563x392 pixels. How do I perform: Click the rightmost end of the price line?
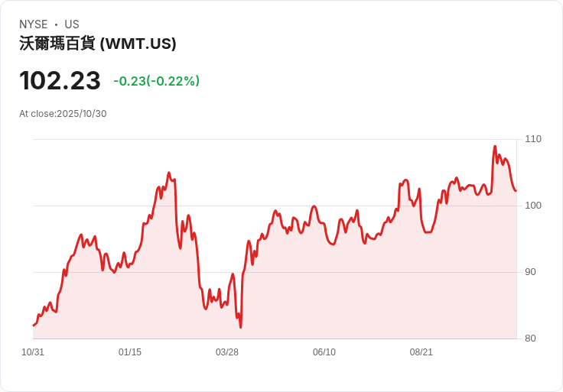pos(516,191)
